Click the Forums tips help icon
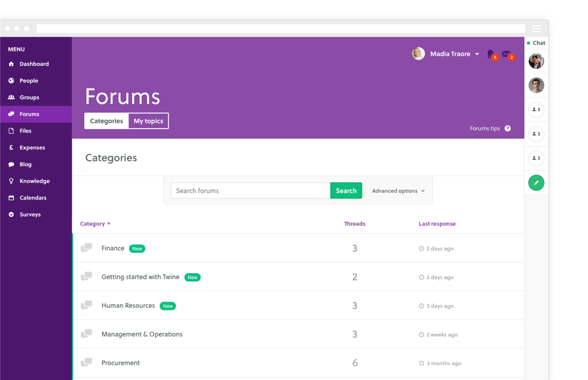This screenshot has height=380, width=588. pos(507,129)
